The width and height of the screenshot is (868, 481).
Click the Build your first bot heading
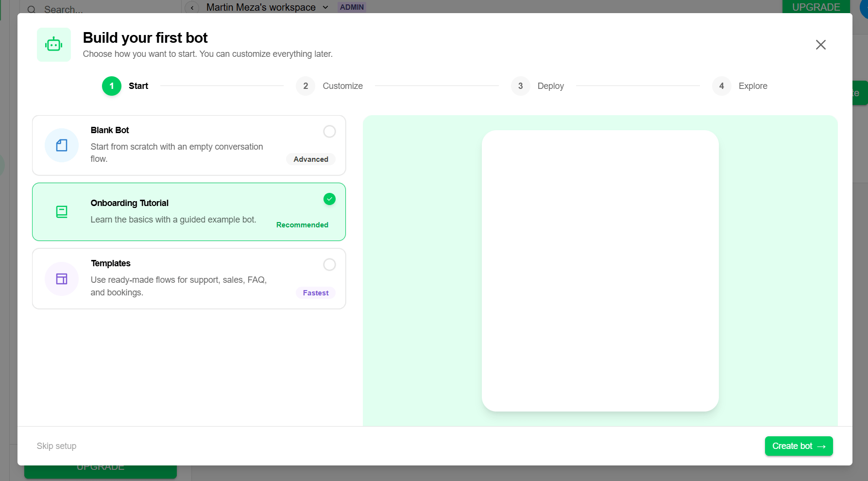[145, 38]
